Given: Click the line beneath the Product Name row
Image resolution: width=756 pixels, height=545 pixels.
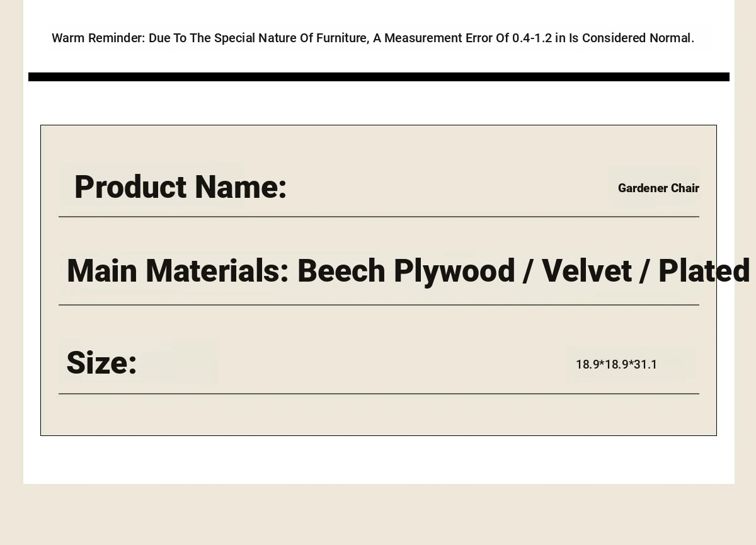Looking at the screenshot, I should pyautogui.click(x=379, y=217).
